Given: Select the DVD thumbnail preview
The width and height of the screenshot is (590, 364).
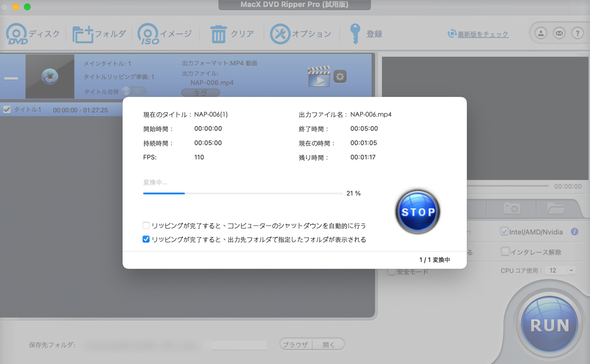Looking at the screenshot, I should pyautogui.click(x=50, y=77).
